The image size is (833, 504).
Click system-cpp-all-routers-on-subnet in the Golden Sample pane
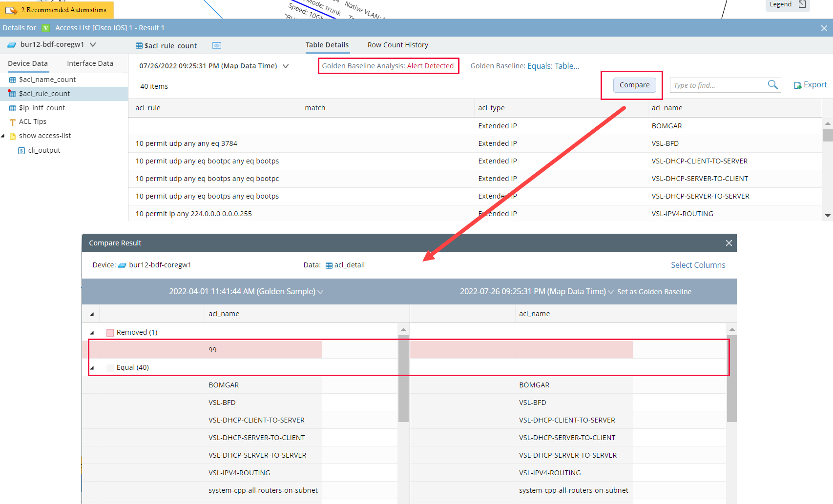(x=263, y=490)
